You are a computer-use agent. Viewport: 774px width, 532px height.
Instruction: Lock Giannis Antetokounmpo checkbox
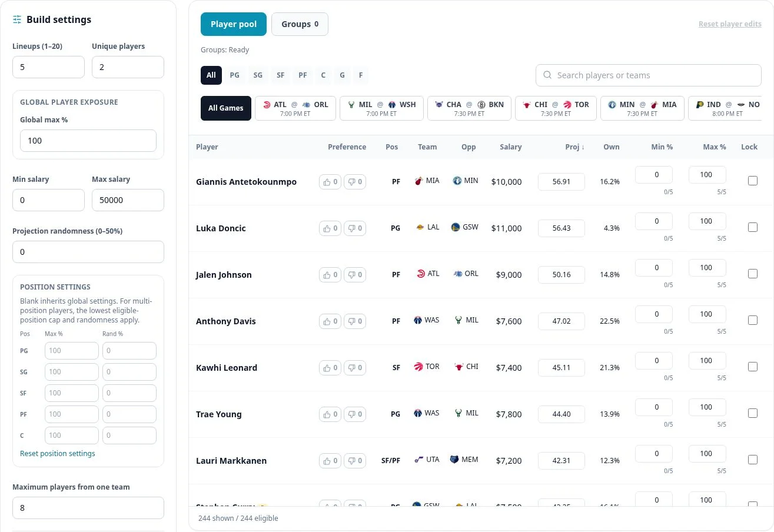click(752, 181)
